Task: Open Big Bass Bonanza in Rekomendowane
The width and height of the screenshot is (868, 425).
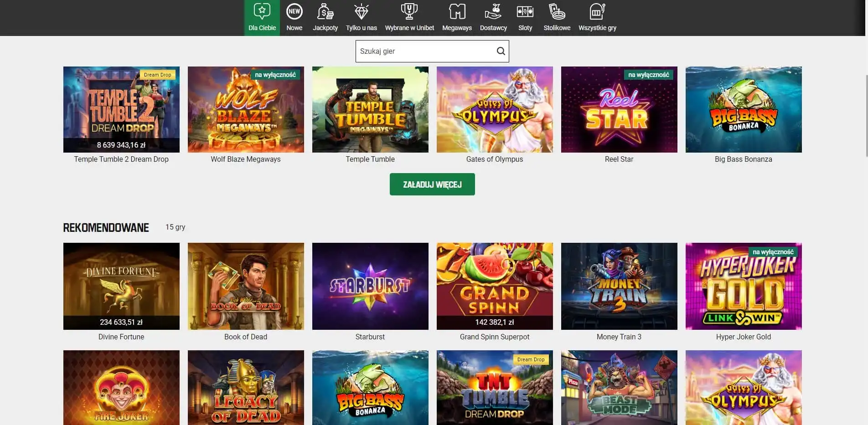Action: click(370, 388)
